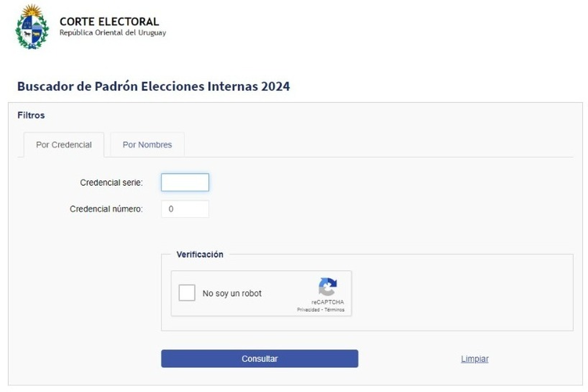Click the Buscador de Padrón page heading
This screenshot has width=588, height=392.
(x=153, y=86)
